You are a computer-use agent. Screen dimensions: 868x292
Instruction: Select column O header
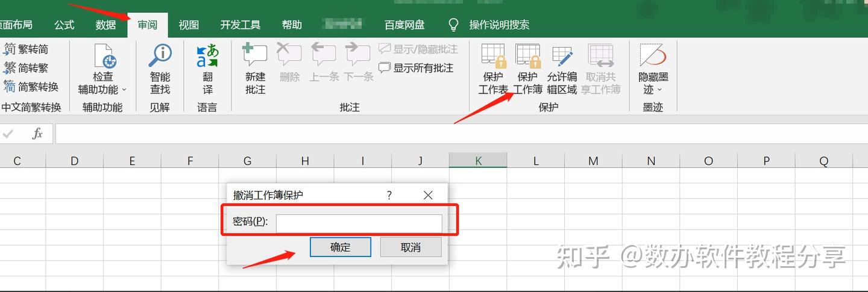pos(708,161)
